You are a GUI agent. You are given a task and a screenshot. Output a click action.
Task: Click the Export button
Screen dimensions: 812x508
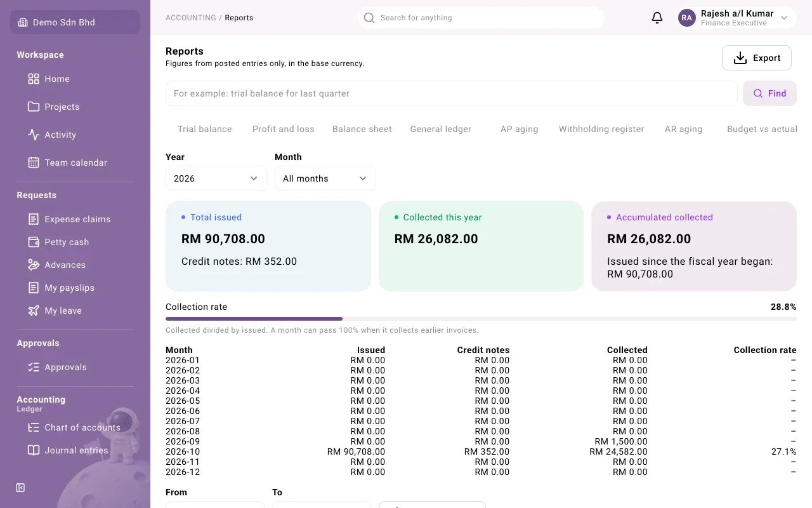coord(757,58)
